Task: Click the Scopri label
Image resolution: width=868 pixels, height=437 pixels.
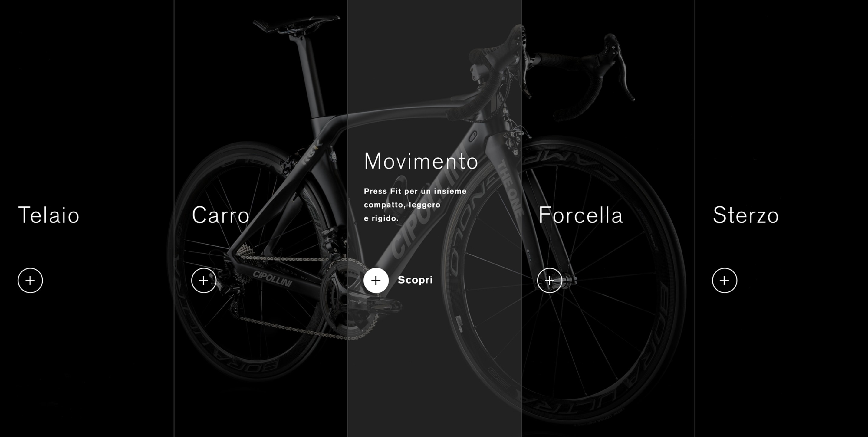Action: pyautogui.click(x=415, y=280)
